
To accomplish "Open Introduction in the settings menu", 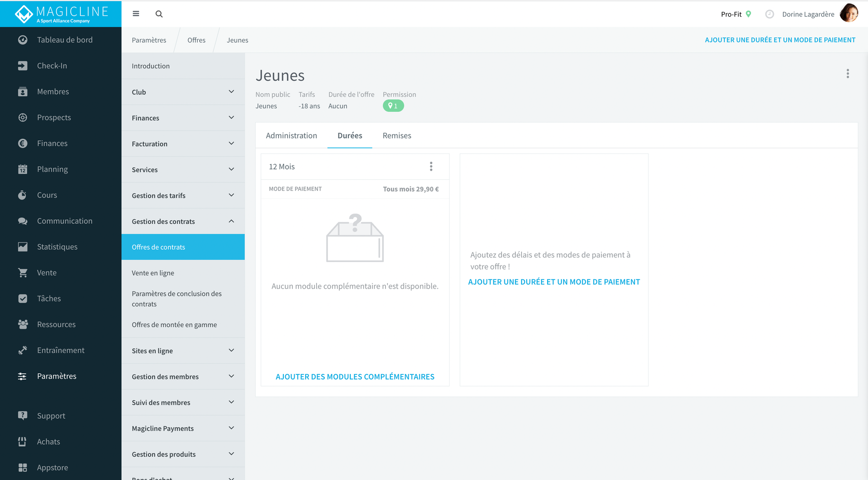I will coord(183,66).
